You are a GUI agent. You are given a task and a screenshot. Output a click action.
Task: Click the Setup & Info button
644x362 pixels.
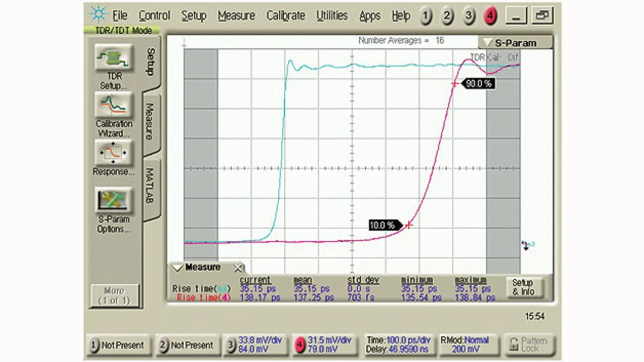[522, 287]
